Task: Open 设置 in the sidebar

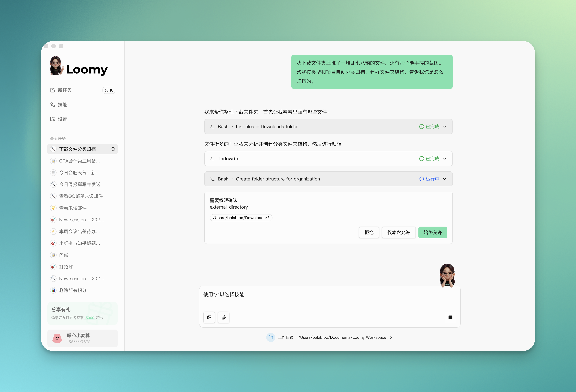Action: 62,119
